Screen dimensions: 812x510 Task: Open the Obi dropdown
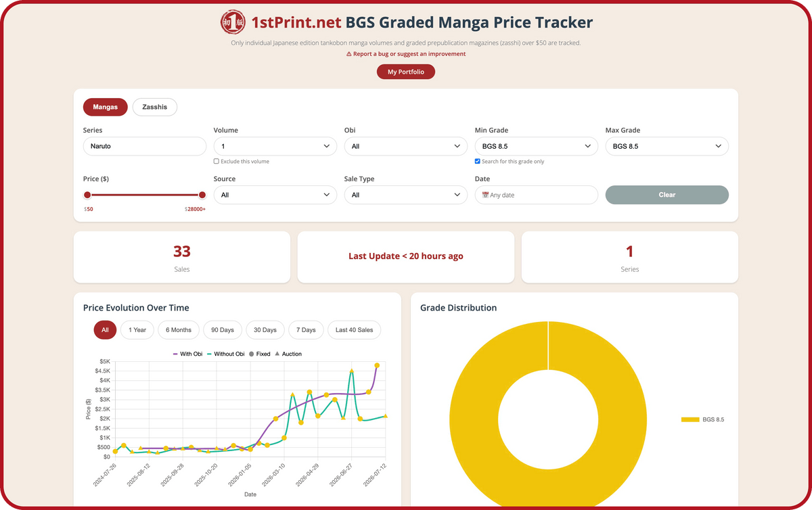pyautogui.click(x=405, y=146)
